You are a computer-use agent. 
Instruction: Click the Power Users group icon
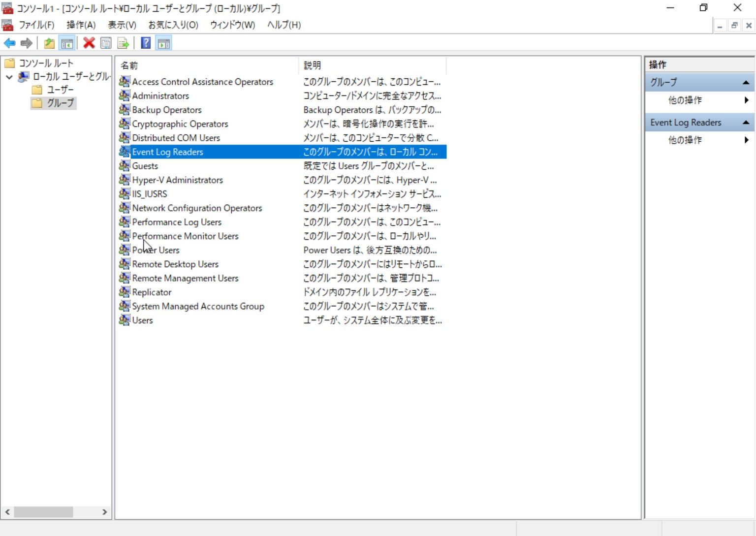pyautogui.click(x=125, y=250)
